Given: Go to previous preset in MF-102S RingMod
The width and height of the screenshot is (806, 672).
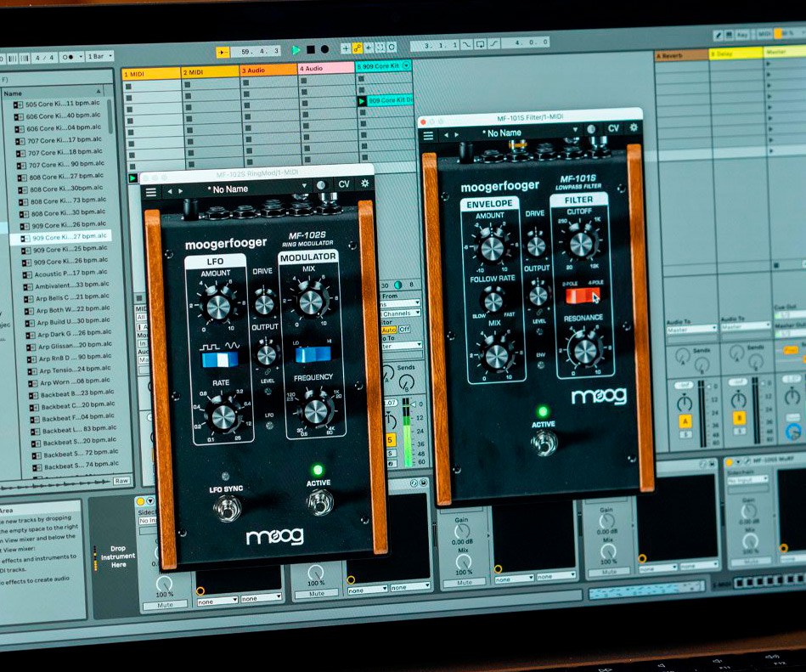Looking at the screenshot, I should (x=170, y=191).
